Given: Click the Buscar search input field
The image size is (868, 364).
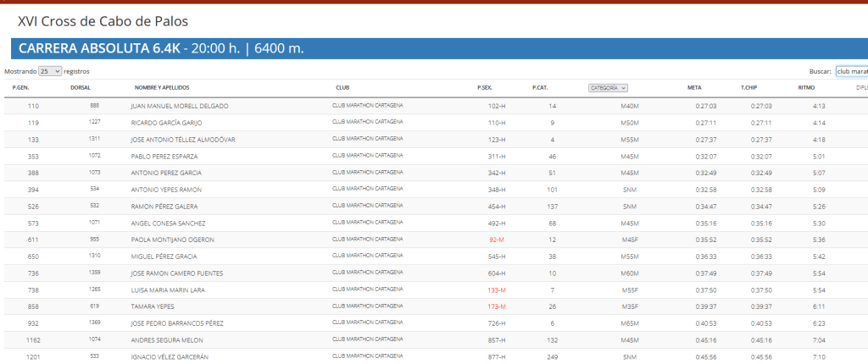Looking at the screenshot, I should (x=851, y=71).
